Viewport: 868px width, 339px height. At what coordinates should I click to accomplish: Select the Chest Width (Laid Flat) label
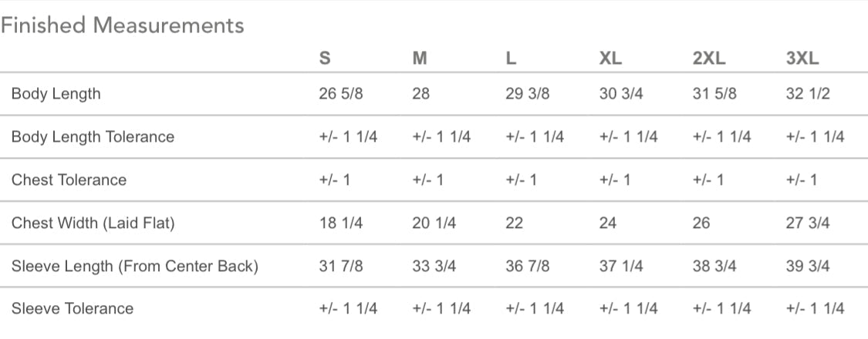(93, 223)
